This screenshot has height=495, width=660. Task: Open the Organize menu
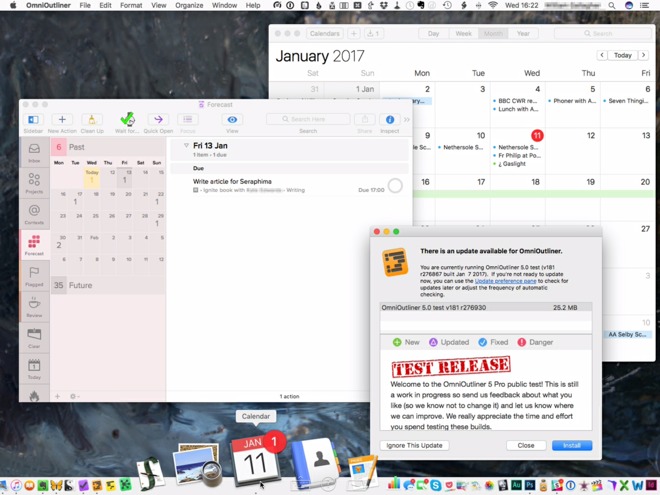[x=189, y=5]
